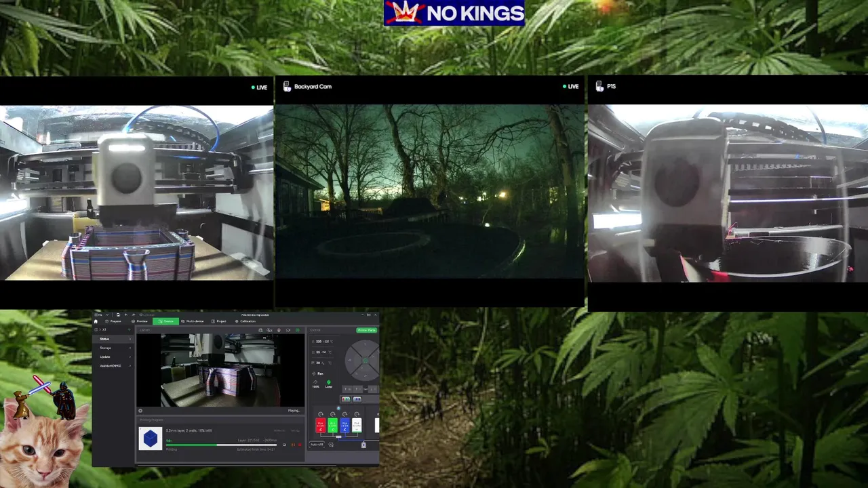Click the Redo arrow icon
868x488 pixels.
click(134, 314)
